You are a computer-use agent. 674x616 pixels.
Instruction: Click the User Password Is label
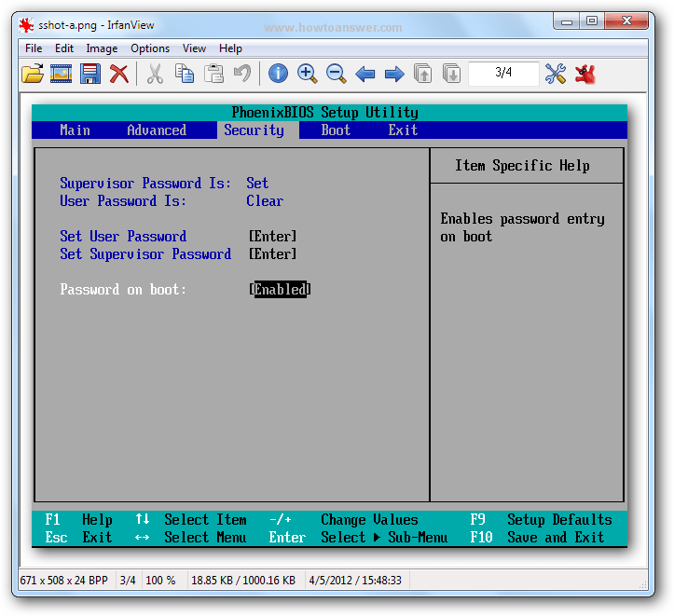point(123,200)
